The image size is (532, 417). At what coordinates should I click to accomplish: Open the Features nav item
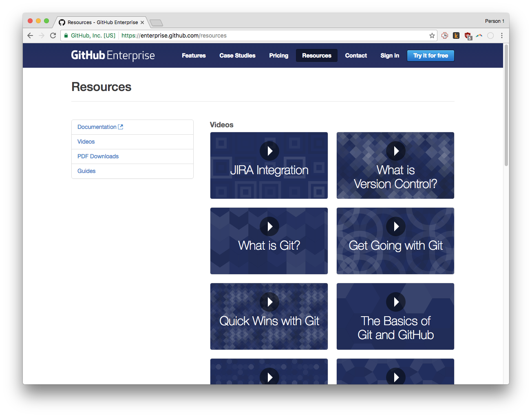pyautogui.click(x=194, y=55)
